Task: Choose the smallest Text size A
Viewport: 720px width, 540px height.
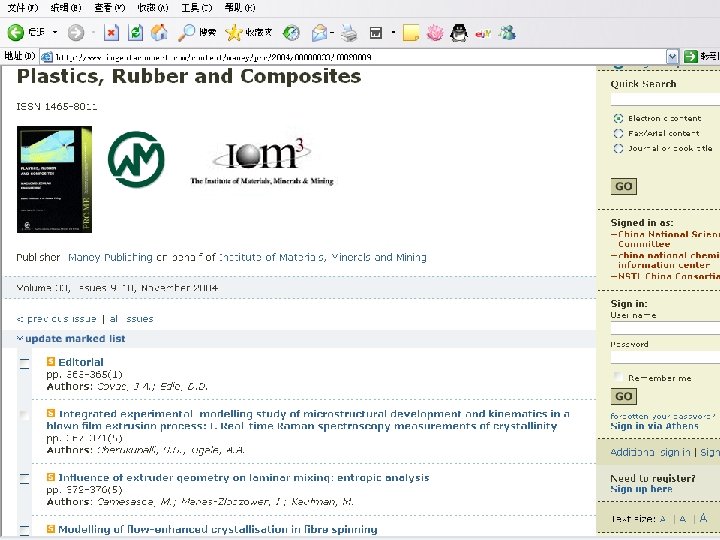Action: coord(662,519)
